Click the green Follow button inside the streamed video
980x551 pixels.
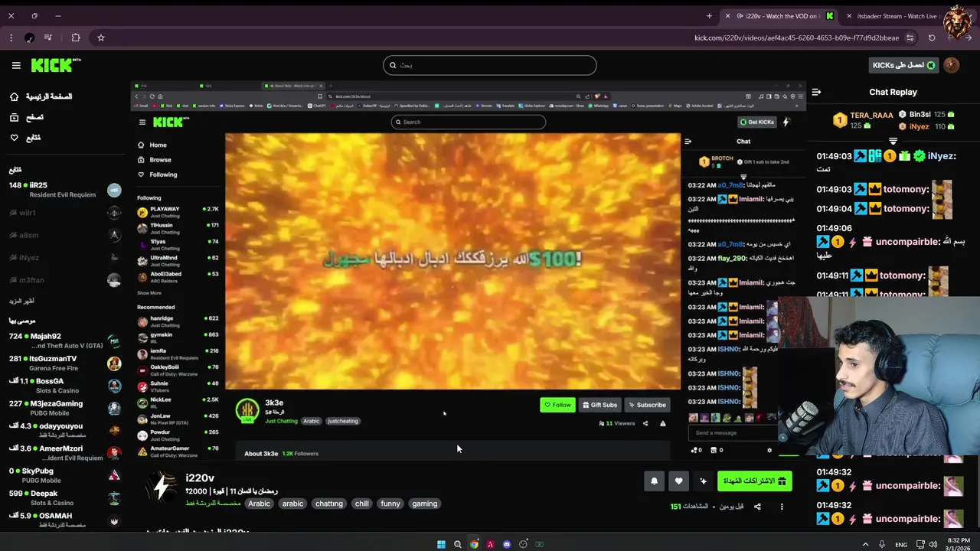(557, 405)
